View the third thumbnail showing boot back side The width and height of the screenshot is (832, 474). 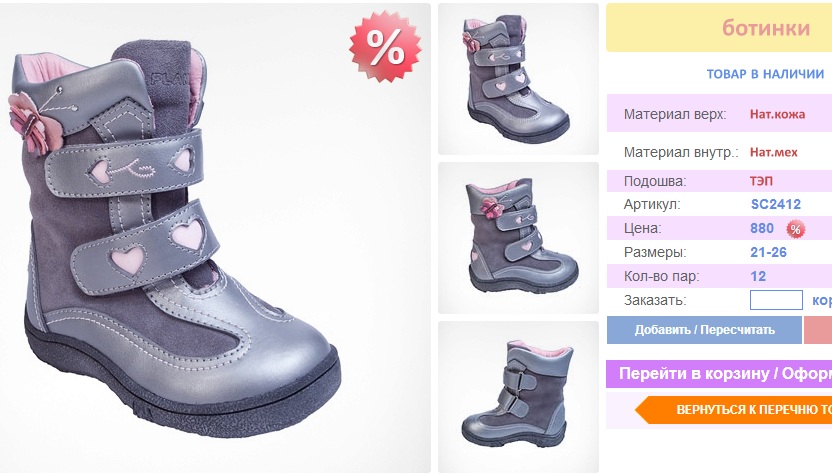[518, 396]
